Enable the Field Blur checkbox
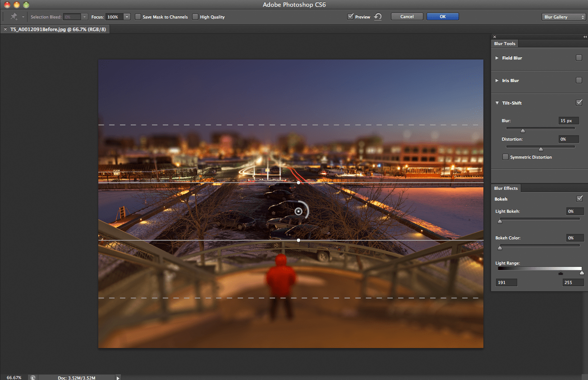This screenshot has height=380, width=588. (x=579, y=58)
